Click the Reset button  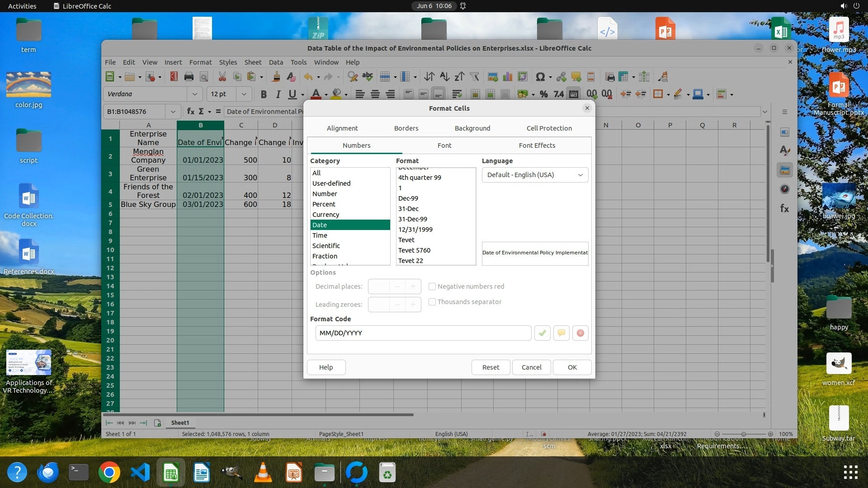[491, 367]
